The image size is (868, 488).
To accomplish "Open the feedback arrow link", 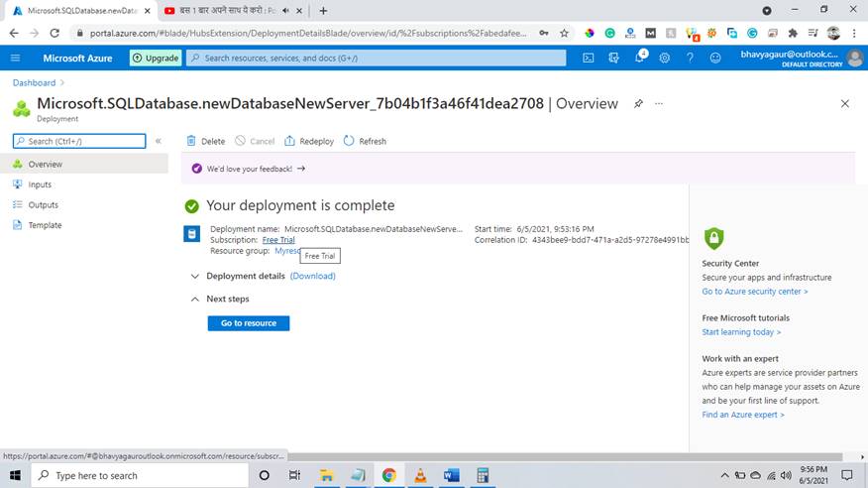I will click(x=301, y=169).
